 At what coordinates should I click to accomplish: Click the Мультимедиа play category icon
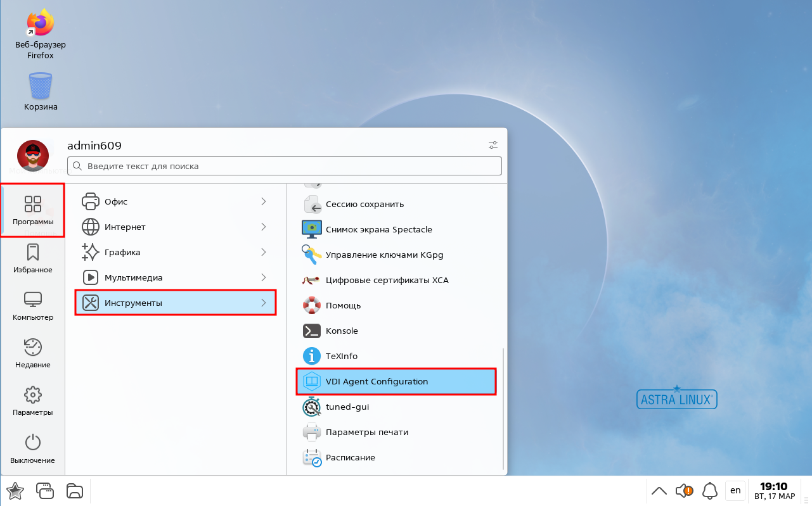click(x=91, y=277)
